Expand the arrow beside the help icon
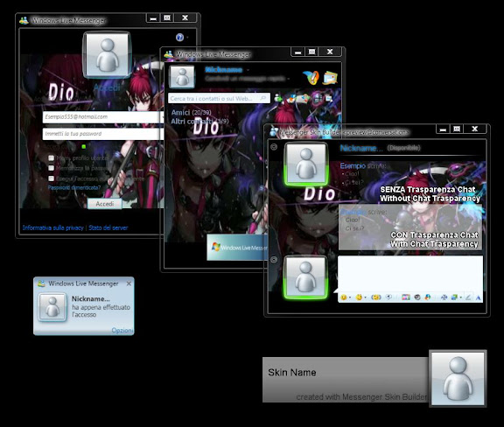 click(x=187, y=38)
